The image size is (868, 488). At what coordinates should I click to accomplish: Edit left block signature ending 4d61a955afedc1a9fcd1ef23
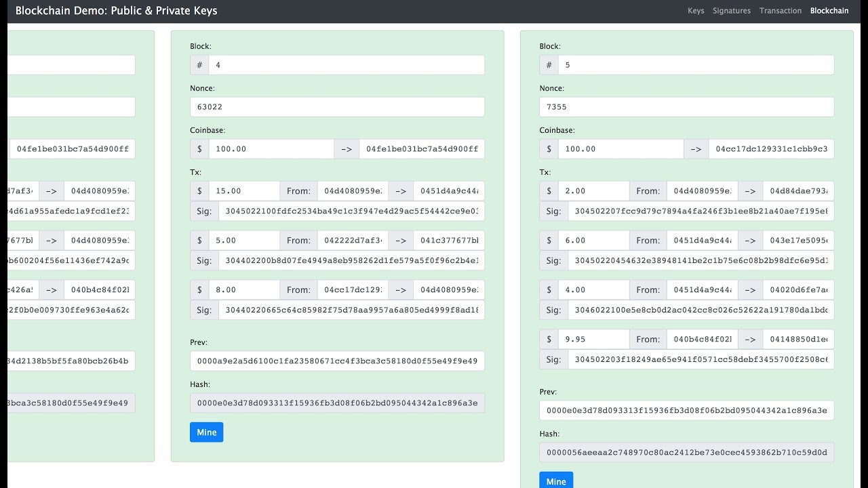(x=72, y=211)
